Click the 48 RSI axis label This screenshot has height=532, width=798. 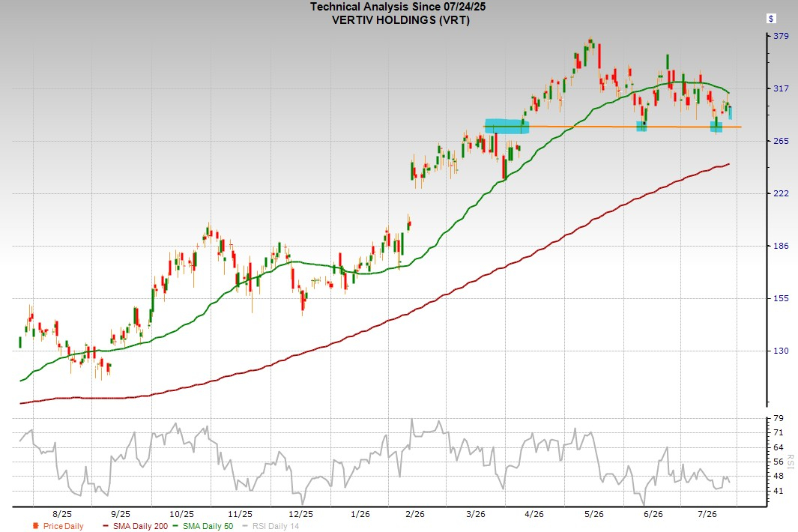click(x=779, y=477)
